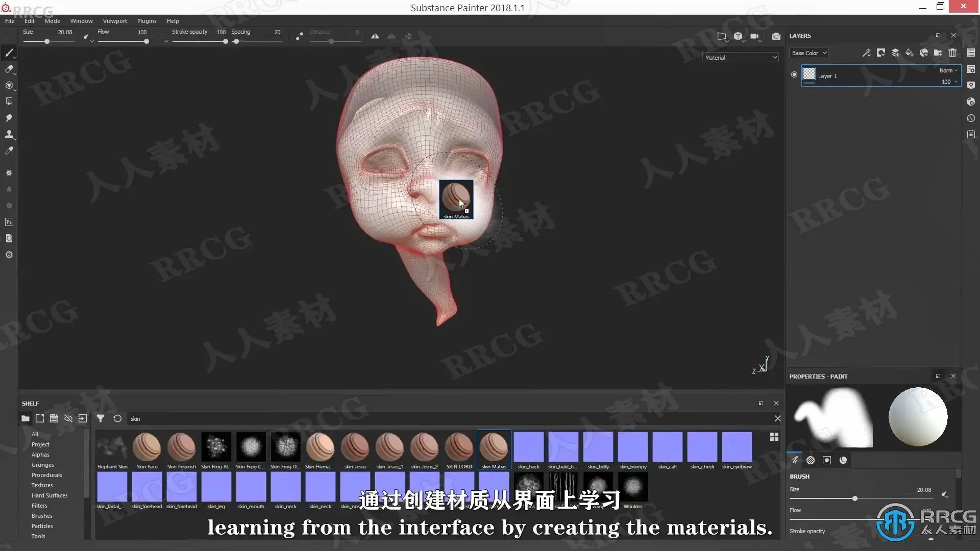Select the Procedurals shelf category
The width and height of the screenshot is (980, 551).
click(x=46, y=475)
